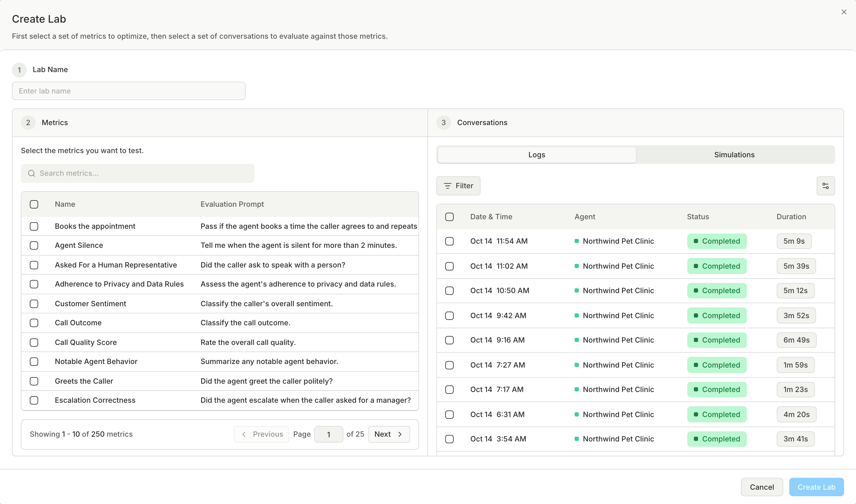
Task: Click the 6m 49s duration badge
Action: point(796,340)
